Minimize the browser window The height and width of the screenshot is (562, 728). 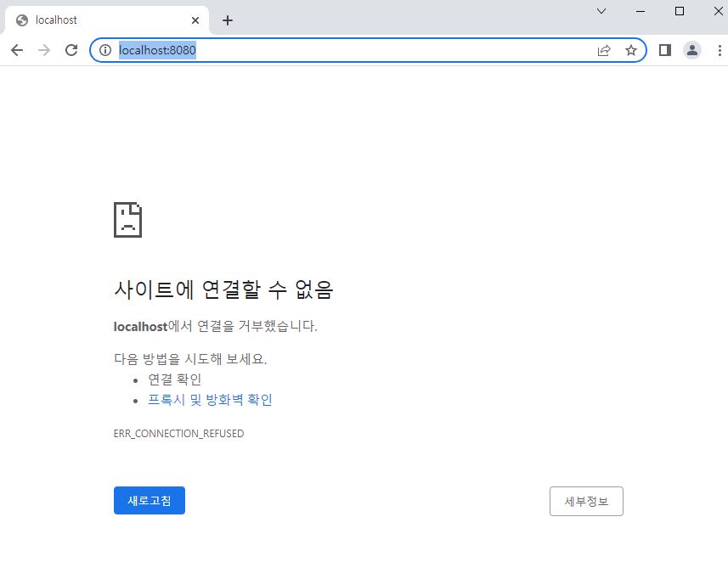(x=641, y=11)
